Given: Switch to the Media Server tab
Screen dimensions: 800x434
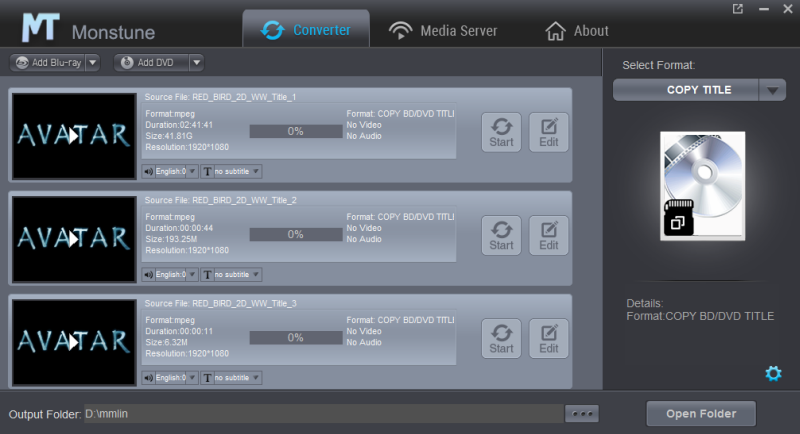Looking at the screenshot, I should click(x=443, y=30).
